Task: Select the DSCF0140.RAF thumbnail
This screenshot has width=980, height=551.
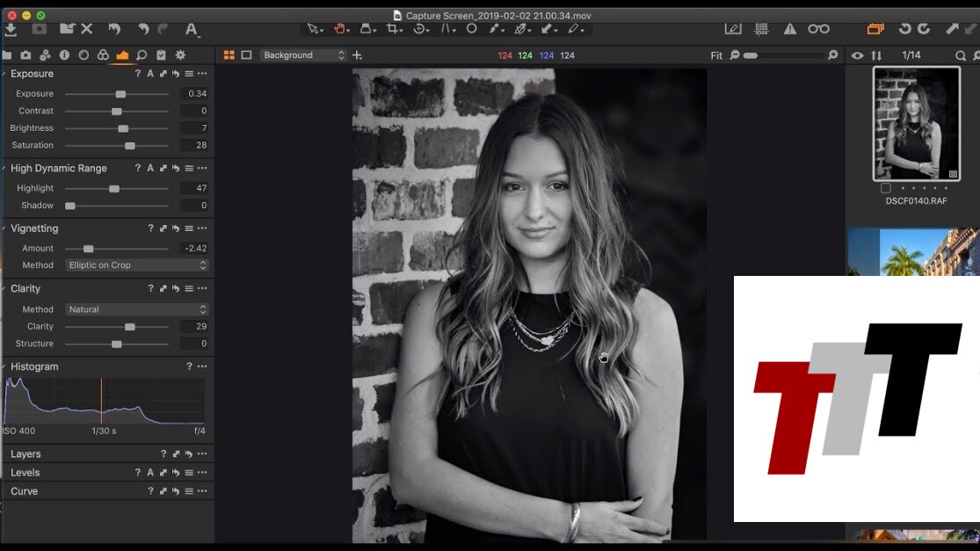Action: 916,124
